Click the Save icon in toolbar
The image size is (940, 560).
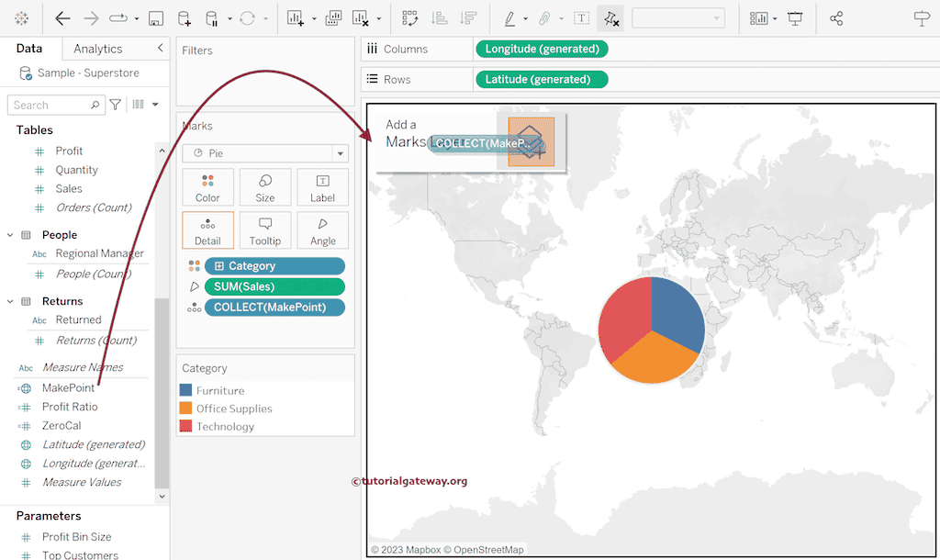point(156,18)
